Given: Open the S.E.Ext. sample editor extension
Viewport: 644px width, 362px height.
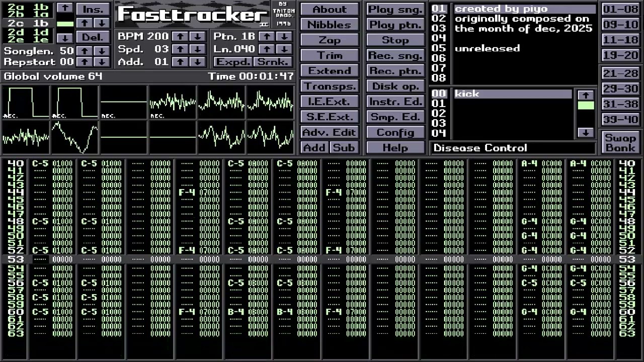Looking at the screenshot, I should [x=330, y=117].
